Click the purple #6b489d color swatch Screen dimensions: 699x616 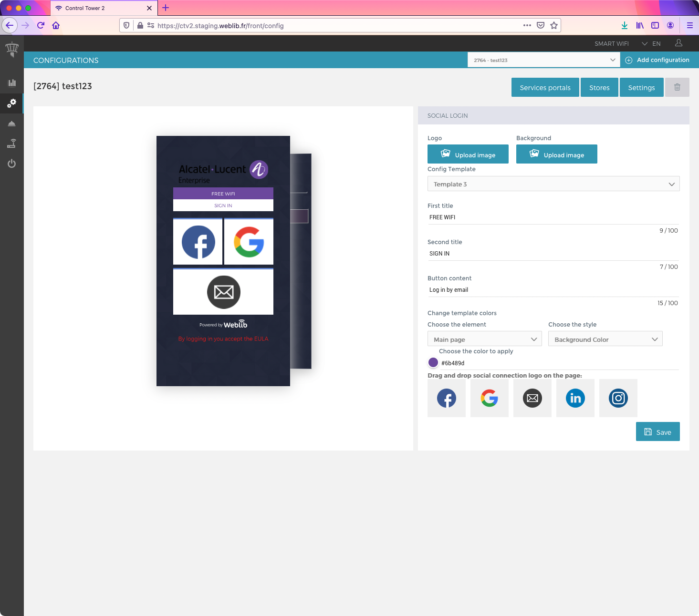433,362
